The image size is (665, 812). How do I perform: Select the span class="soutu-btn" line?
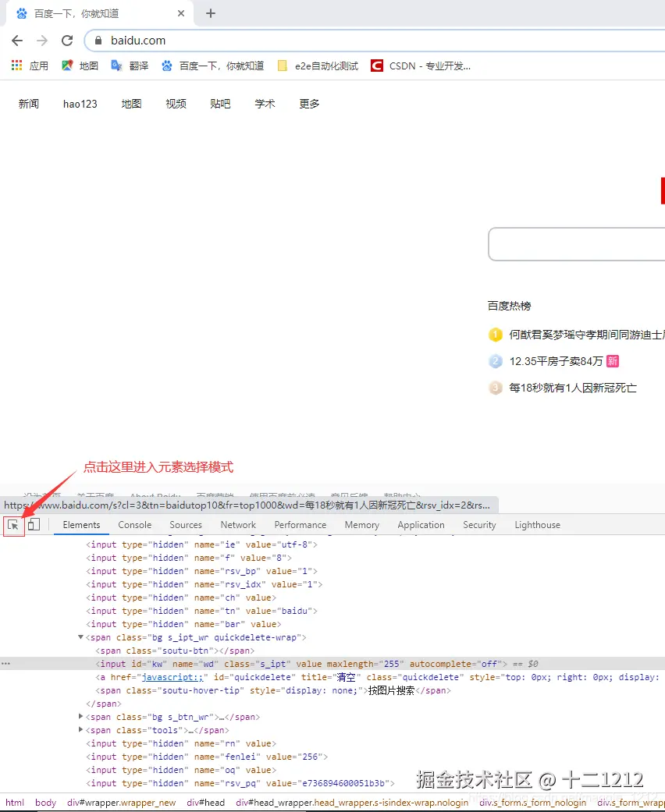175,651
